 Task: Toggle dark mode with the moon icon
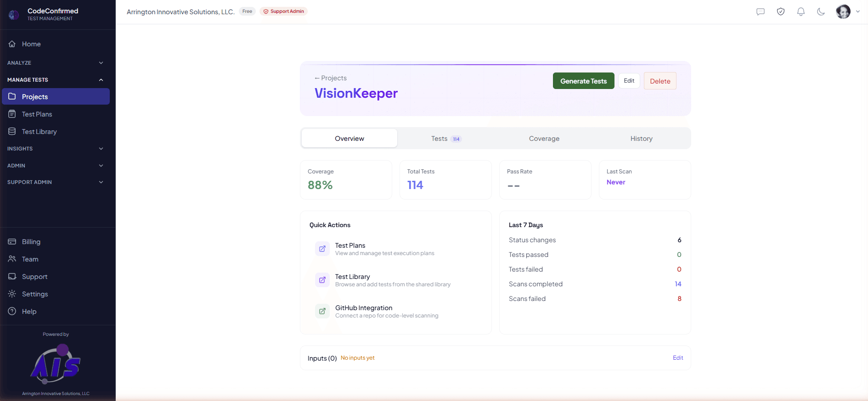coord(821,12)
